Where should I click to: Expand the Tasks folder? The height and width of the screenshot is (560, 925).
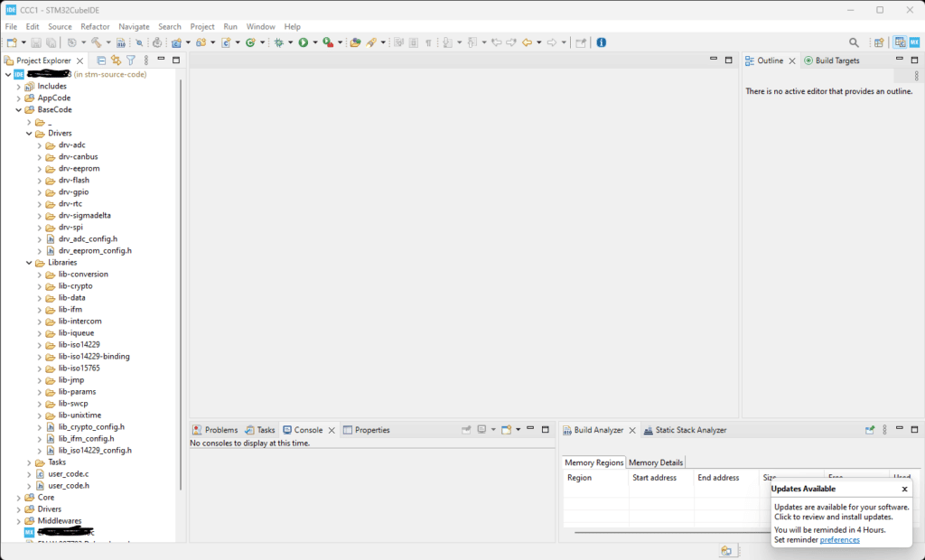pyautogui.click(x=29, y=462)
